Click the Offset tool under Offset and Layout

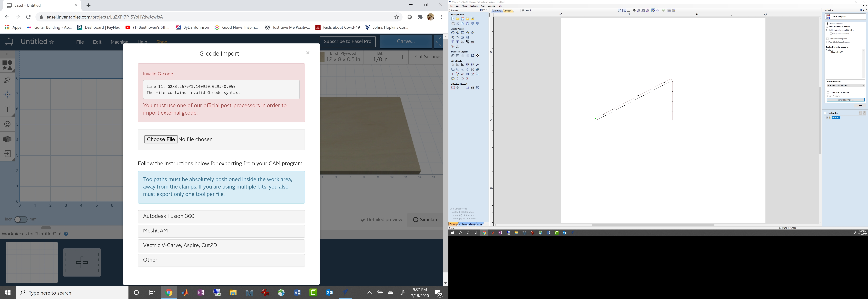[x=453, y=87]
